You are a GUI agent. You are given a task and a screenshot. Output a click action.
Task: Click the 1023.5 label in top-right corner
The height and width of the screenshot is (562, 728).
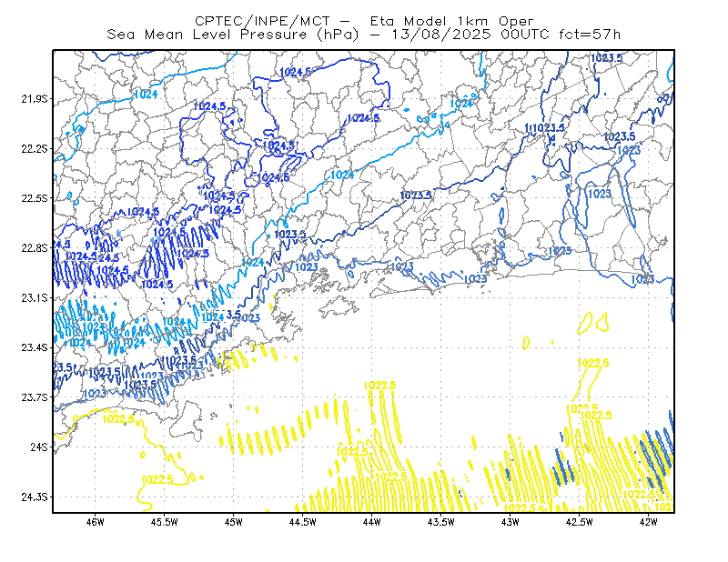pos(606,58)
